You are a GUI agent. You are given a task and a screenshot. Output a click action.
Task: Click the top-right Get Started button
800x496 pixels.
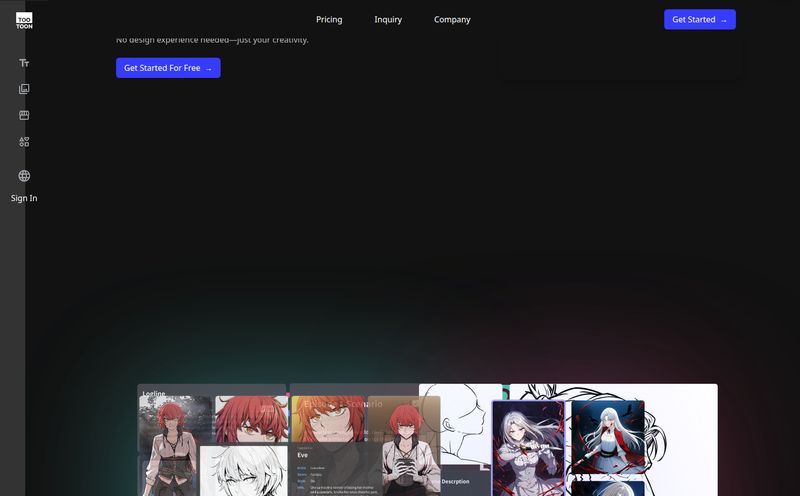click(699, 20)
